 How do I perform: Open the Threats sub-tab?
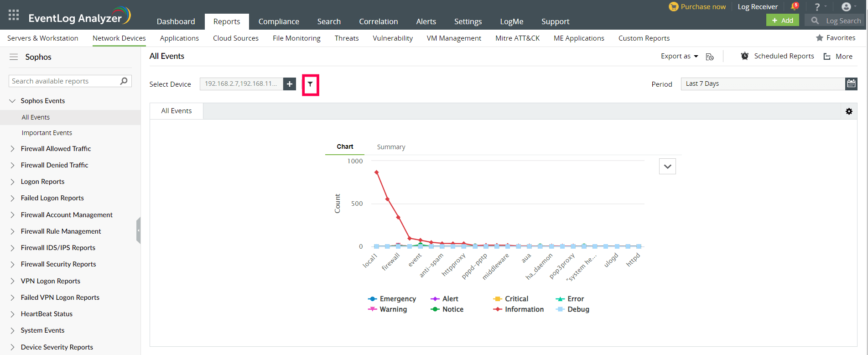[x=347, y=38]
